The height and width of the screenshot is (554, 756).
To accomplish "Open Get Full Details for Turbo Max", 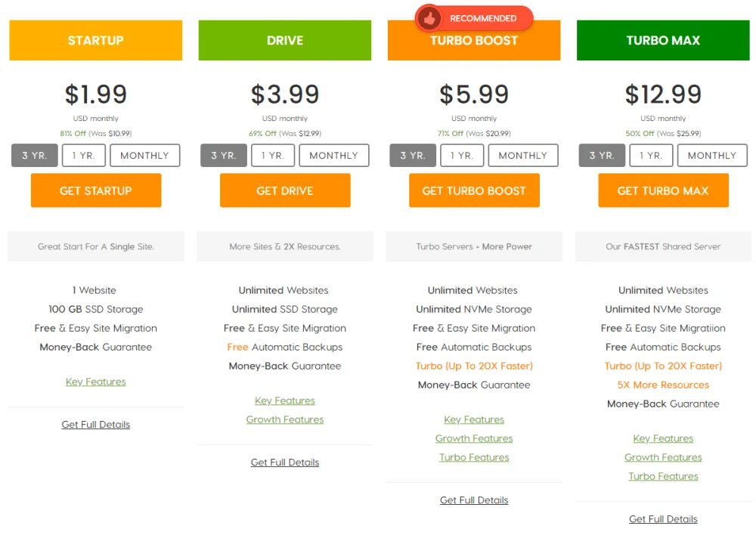I will pos(663,519).
